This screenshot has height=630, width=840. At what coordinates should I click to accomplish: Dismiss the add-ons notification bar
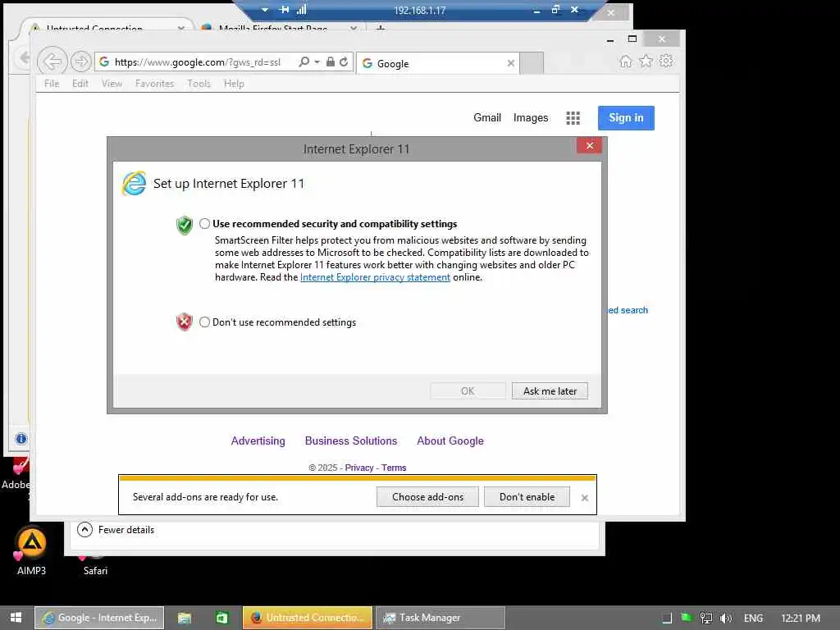coord(584,498)
